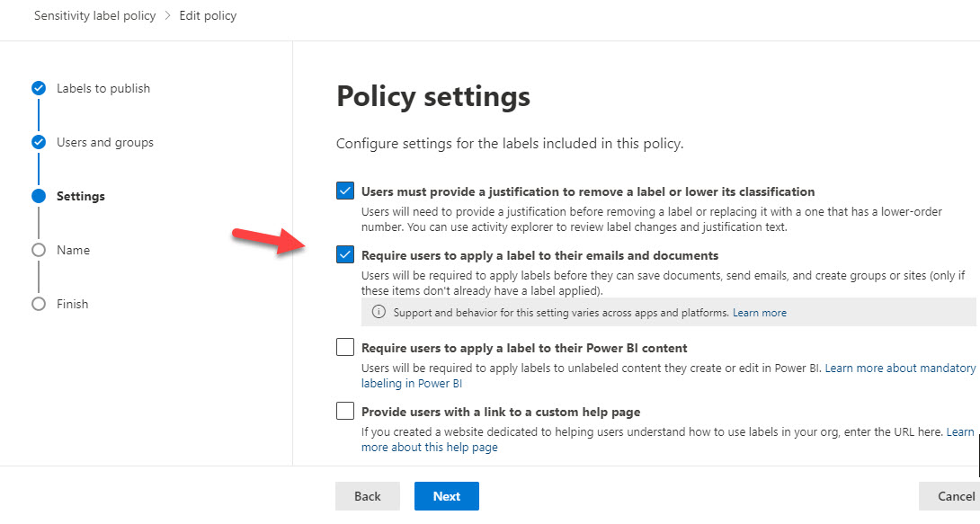980x524 pixels.
Task: Click the info icon beside 'Support and behavior' note
Action: click(379, 313)
